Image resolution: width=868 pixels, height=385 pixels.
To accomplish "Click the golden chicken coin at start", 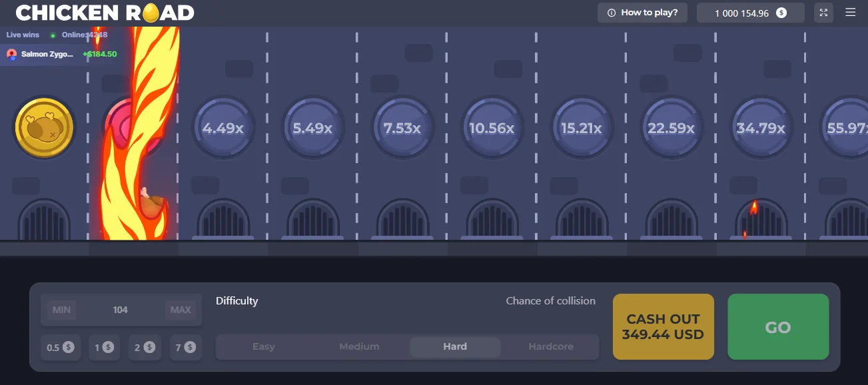I will pyautogui.click(x=44, y=128).
